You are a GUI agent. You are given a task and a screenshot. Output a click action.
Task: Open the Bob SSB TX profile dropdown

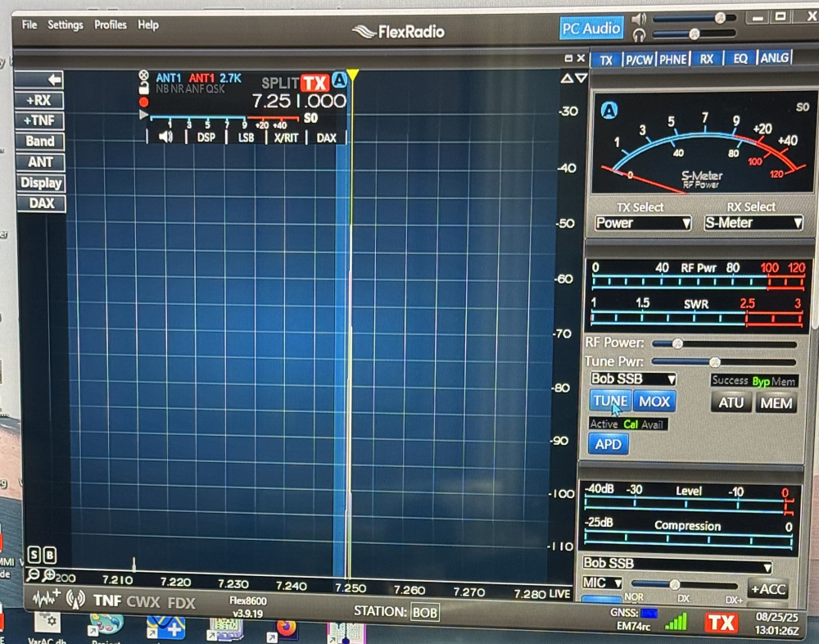point(633,379)
